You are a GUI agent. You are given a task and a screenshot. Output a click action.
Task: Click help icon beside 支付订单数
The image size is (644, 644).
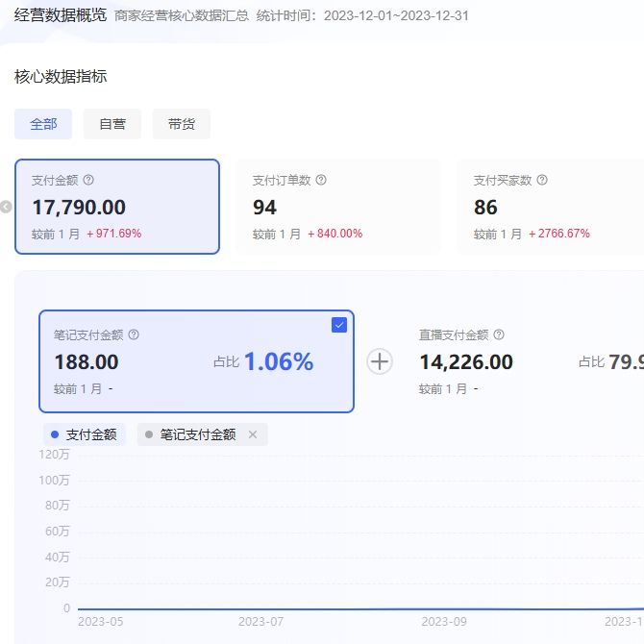pos(321,180)
